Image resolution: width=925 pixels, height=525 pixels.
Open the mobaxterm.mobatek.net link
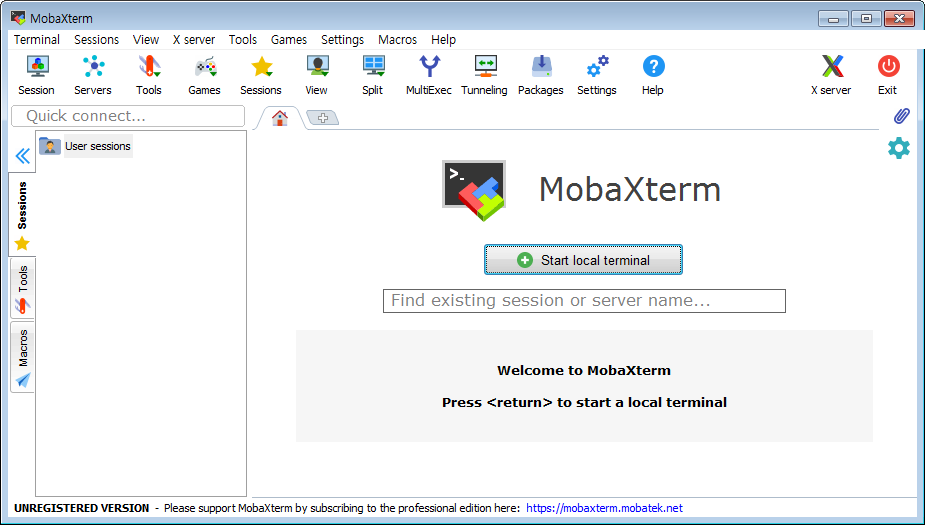click(605, 508)
